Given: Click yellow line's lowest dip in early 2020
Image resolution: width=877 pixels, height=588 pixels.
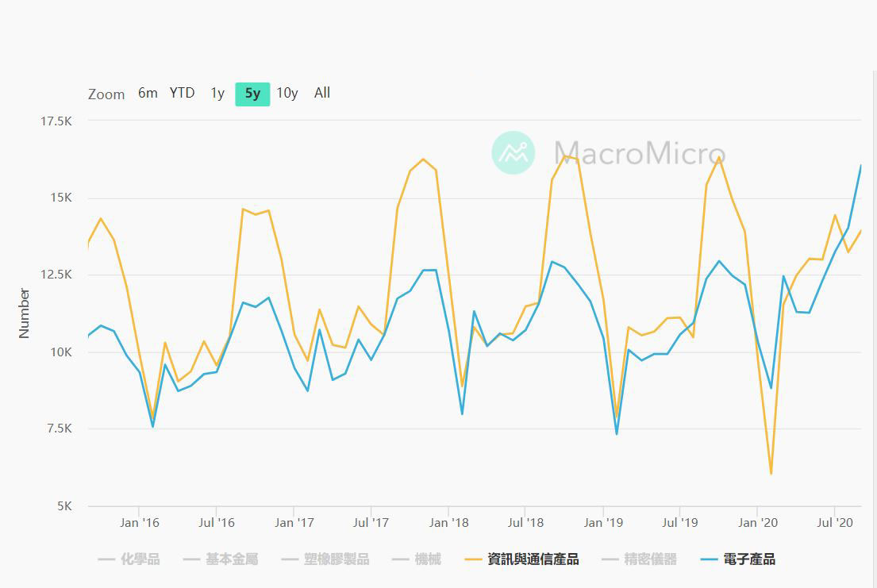Looking at the screenshot, I should [x=771, y=474].
